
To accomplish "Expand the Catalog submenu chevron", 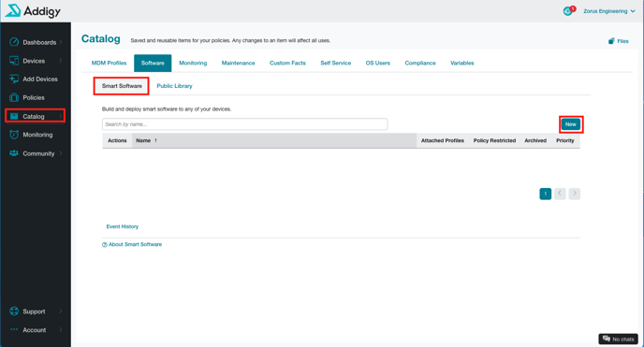I will pyautogui.click(x=61, y=117).
